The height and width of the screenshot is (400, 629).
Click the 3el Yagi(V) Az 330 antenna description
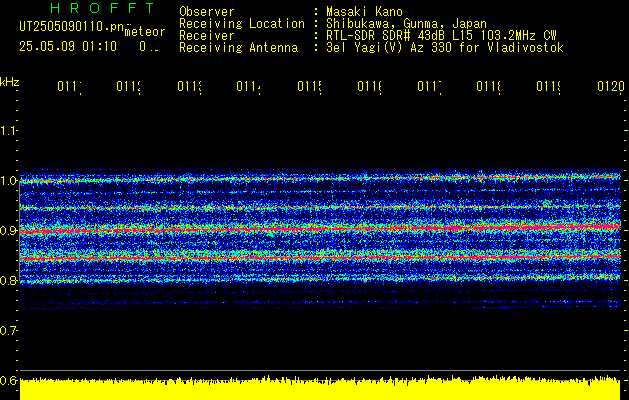click(x=445, y=48)
